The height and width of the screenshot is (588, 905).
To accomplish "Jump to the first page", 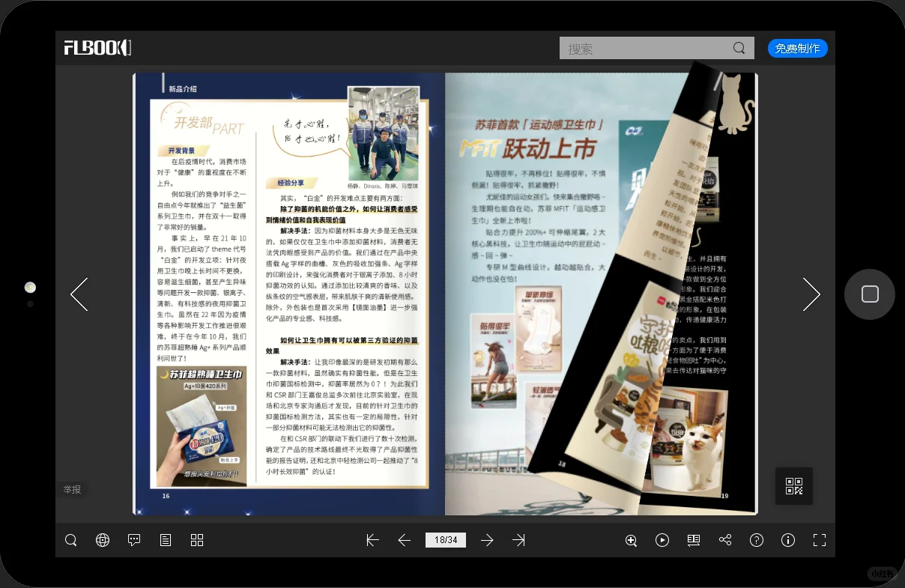I will click(x=372, y=540).
